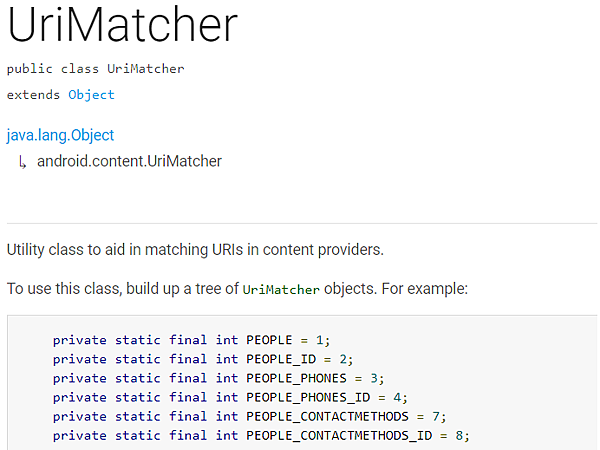Click the green inline UriMatcher code word
Image resolution: width=600 pixels, height=450 pixels.
pyautogui.click(x=281, y=290)
